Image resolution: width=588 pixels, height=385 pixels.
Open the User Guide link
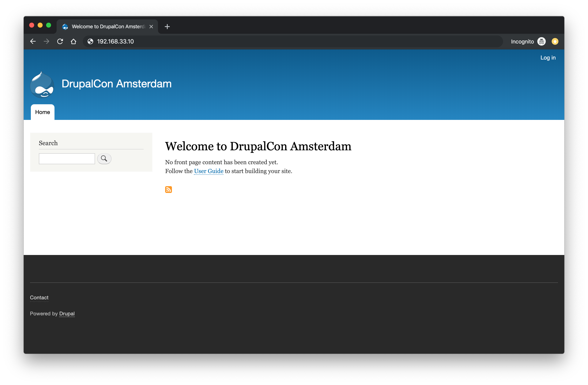[208, 171]
